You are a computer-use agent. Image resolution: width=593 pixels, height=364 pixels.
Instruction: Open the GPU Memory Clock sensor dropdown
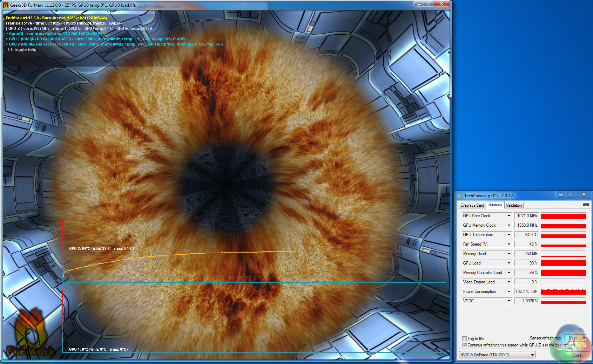(509, 225)
